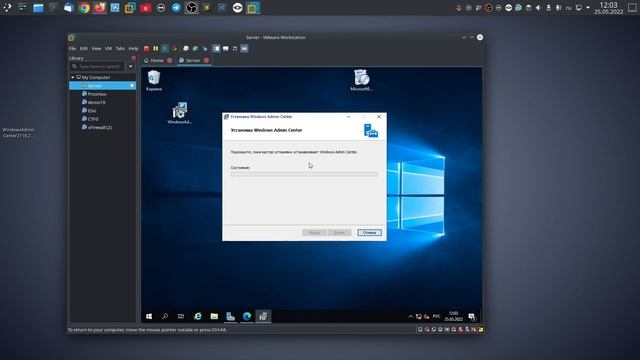Collapse the My Computer tree node

coord(73,77)
